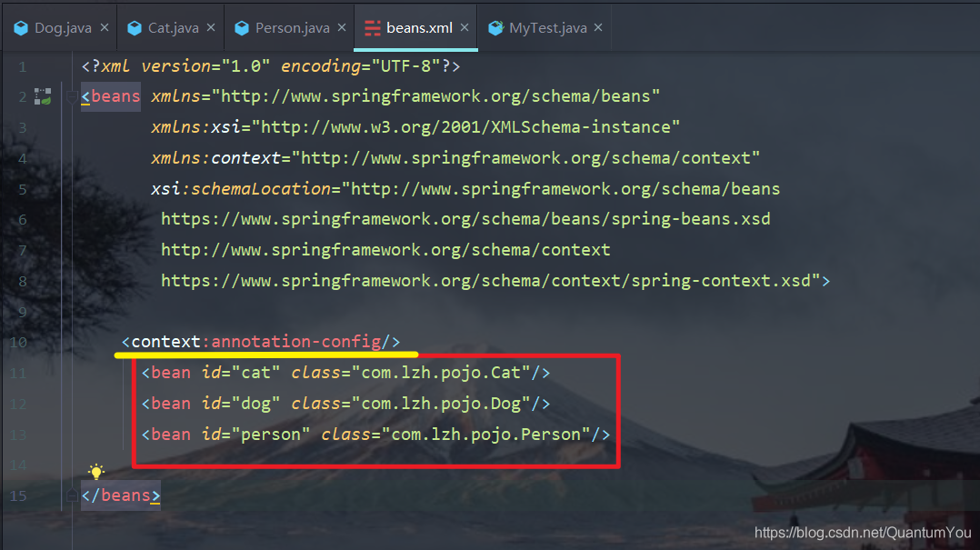Click the schema/context URL on line 7
Viewport: 980px width, 550px height.
pos(385,250)
